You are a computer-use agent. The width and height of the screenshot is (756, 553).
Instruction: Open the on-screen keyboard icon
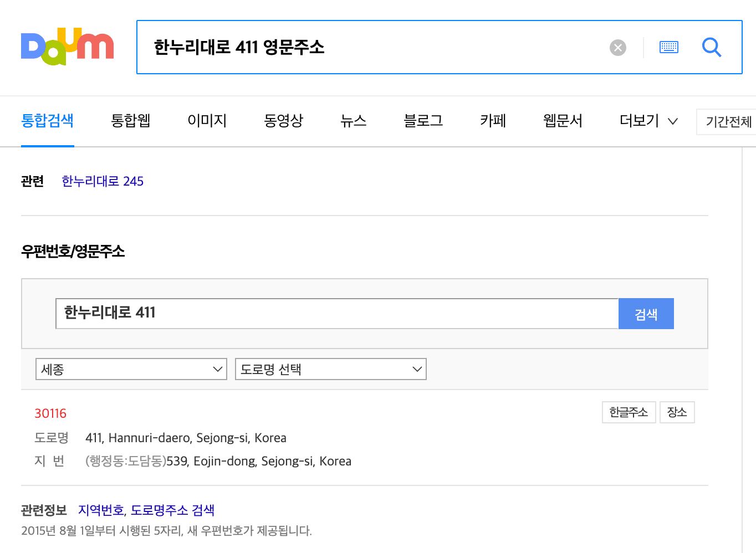coord(668,47)
